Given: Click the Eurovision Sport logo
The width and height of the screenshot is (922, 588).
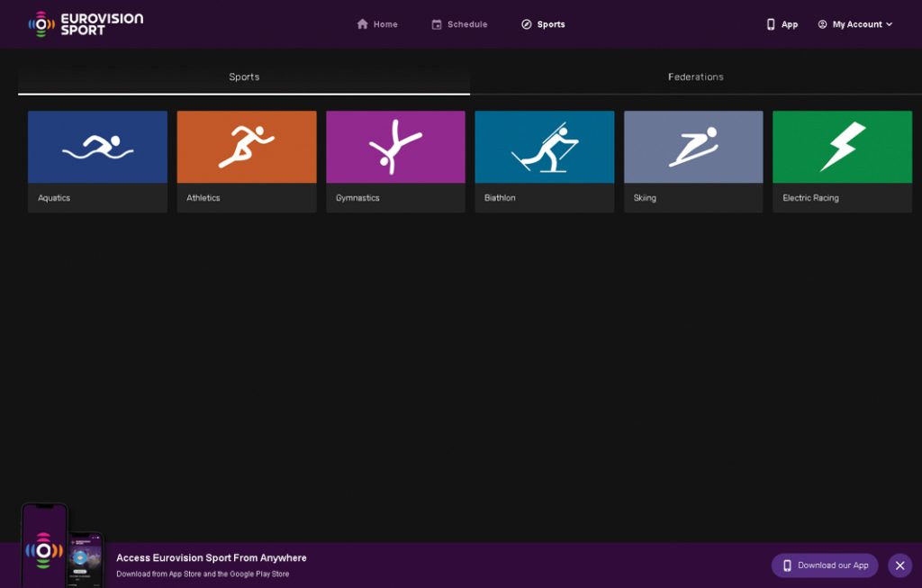Looking at the screenshot, I should [86, 24].
